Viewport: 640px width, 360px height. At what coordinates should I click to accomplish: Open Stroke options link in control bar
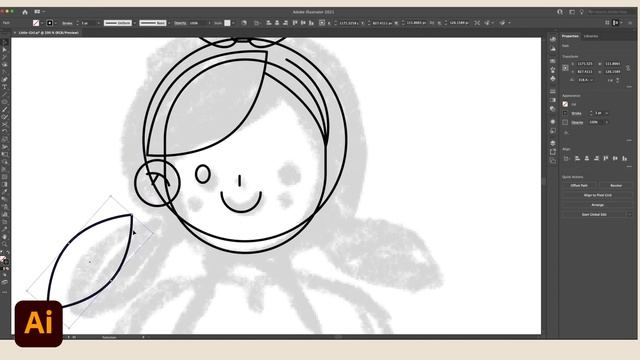(67, 23)
